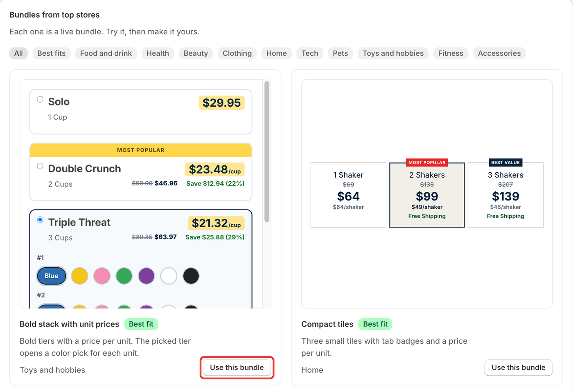Click the "Bundles from top stores" heading
This screenshot has height=392, width=573.
pos(54,15)
